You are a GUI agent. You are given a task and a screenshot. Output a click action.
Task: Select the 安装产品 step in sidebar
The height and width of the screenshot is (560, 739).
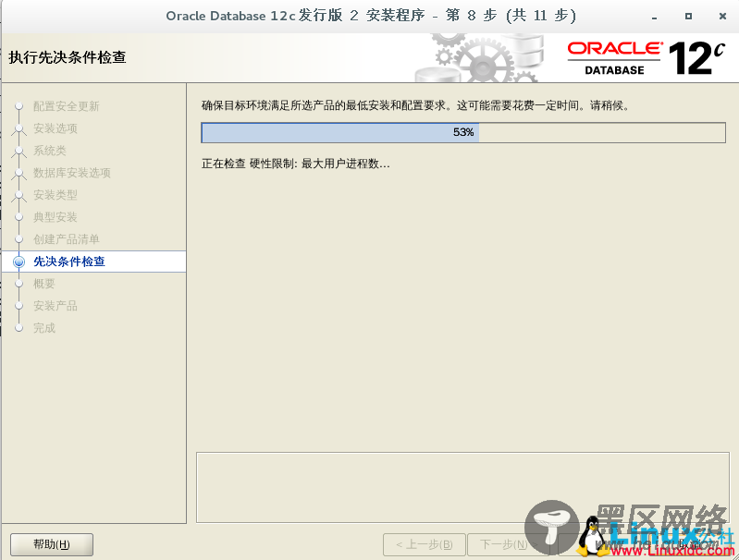(55, 306)
